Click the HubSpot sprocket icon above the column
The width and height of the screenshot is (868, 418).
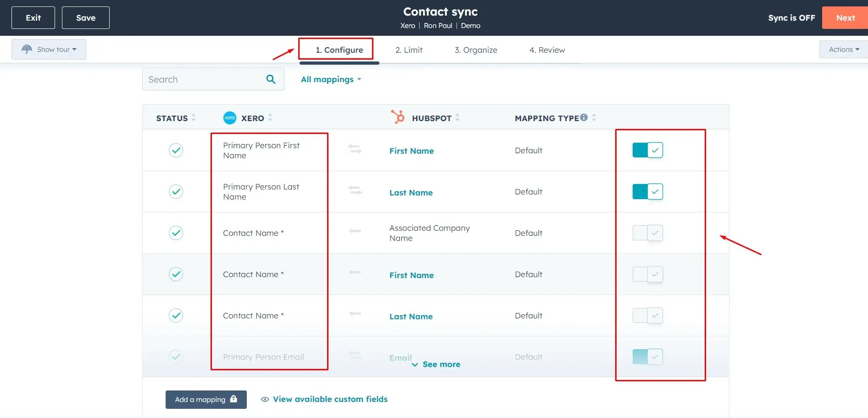coord(397,117)
